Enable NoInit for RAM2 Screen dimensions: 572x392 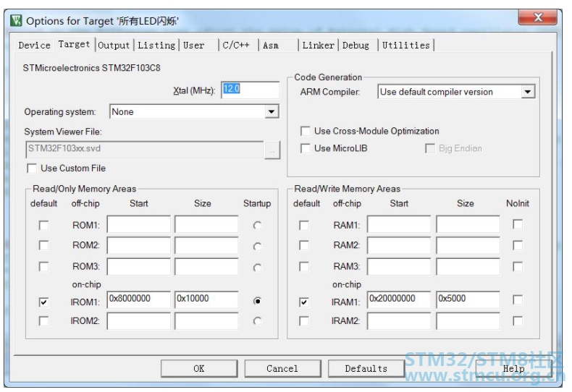(x=517, y=246)
